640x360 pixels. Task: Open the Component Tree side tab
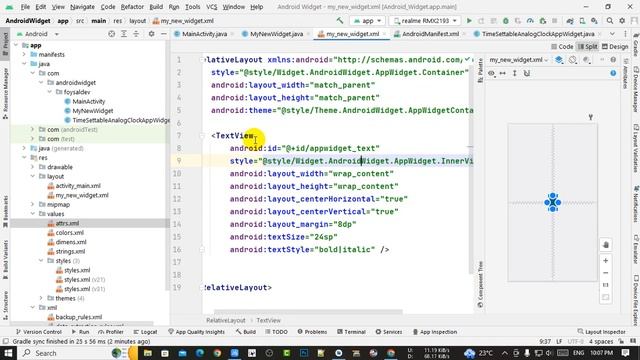480,284
